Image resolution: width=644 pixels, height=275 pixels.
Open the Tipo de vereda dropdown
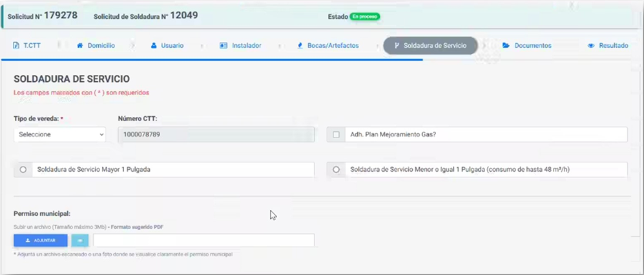point(59,134)
